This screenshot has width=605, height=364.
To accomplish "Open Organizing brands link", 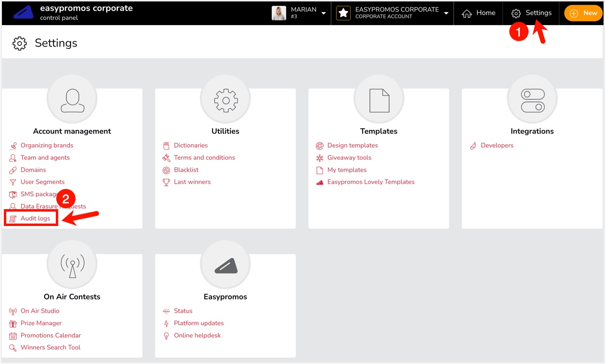I will coord(47,145).
